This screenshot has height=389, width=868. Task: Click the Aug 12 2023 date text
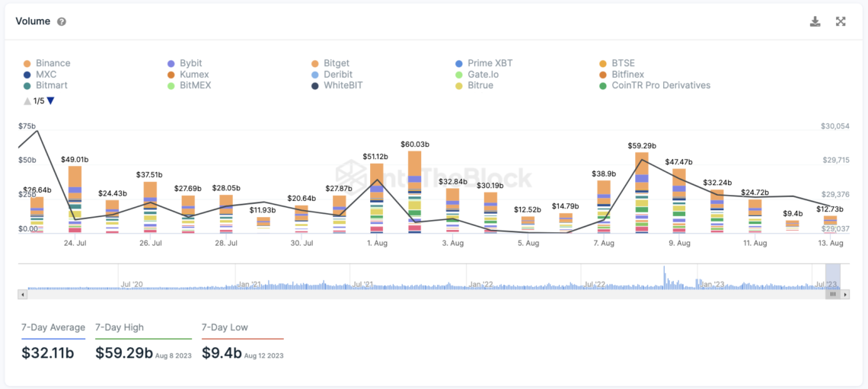click(x=263, y=356)
